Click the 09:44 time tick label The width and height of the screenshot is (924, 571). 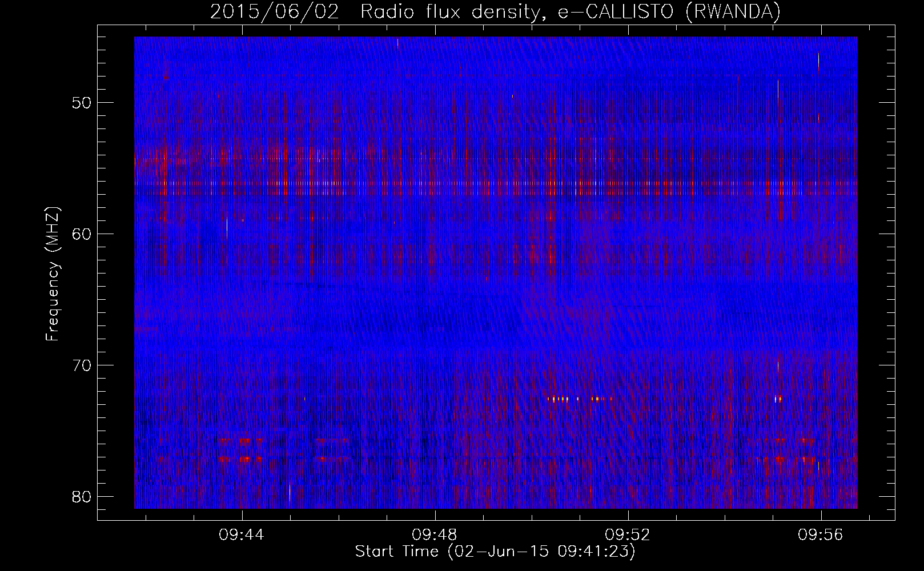click(x=242, y=534)
